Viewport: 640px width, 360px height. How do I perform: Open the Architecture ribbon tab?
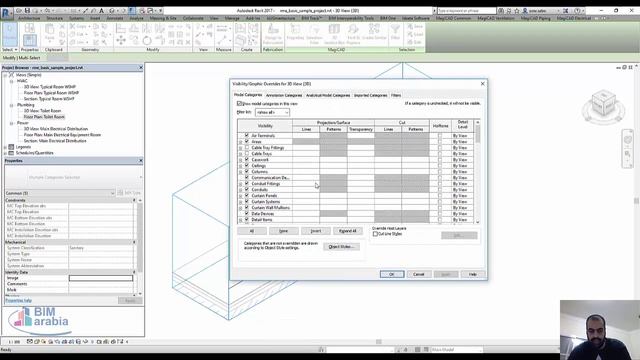tap(29, 18)
